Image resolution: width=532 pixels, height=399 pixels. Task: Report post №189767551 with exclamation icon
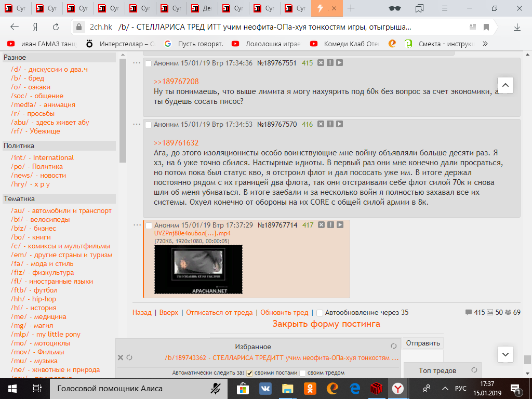330,63
